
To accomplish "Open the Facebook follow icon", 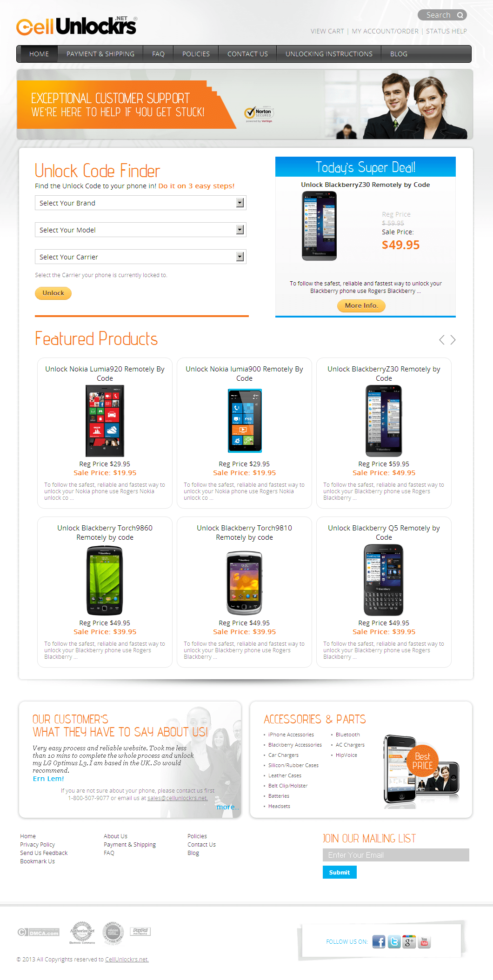I will tap(379, 942).
